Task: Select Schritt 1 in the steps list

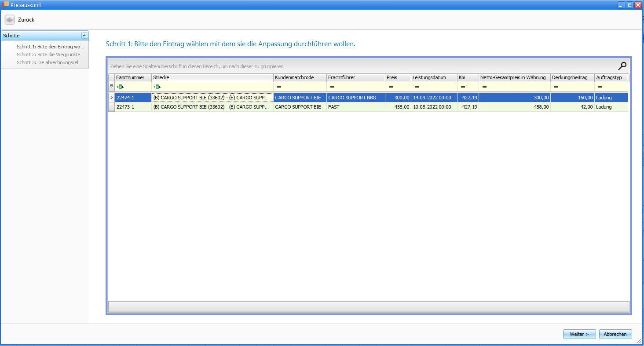Action: point(51,47)
